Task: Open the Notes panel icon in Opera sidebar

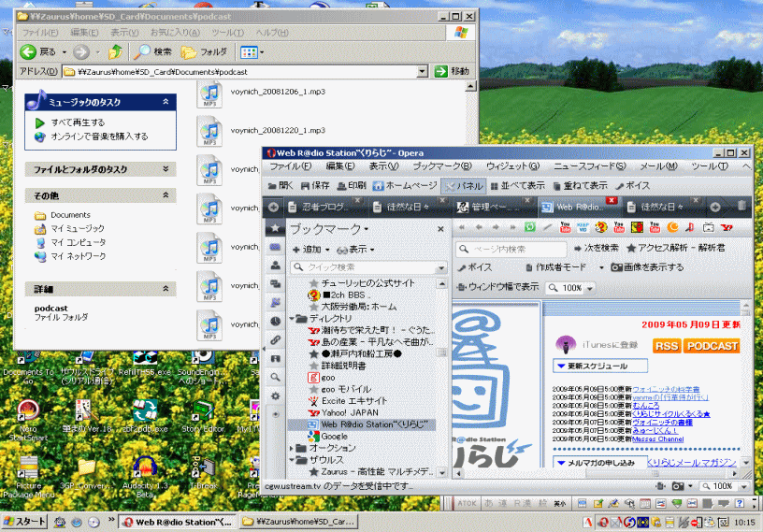Action: pyautogui.click(x=276, y=302)
